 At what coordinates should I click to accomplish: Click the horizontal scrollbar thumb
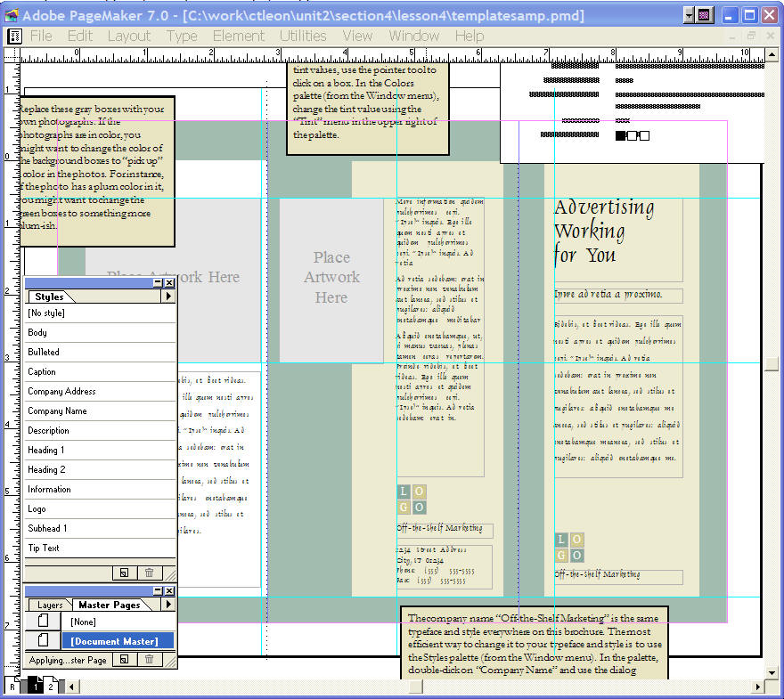click(x=416, y=687)
